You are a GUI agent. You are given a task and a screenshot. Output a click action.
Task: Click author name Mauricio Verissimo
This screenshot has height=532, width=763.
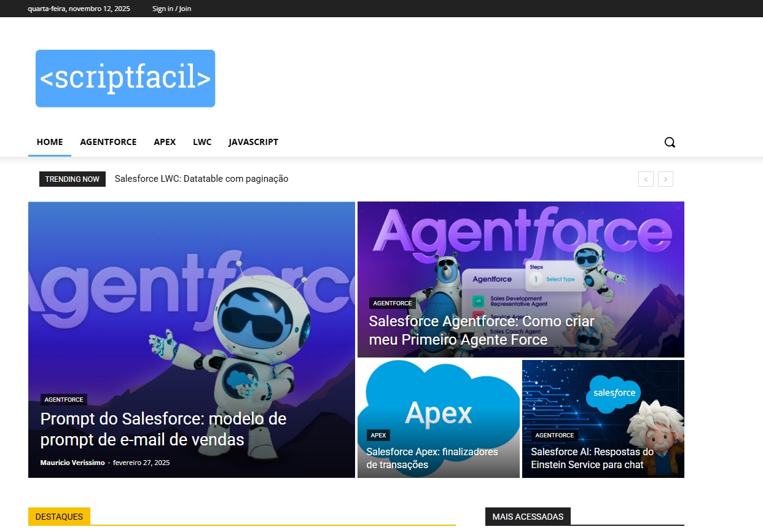[72, 463]
